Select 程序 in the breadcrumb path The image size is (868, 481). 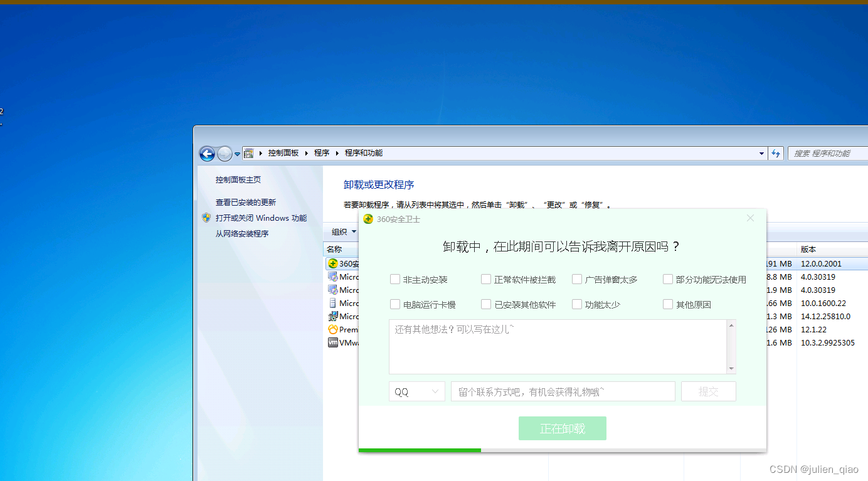[322, 153]
